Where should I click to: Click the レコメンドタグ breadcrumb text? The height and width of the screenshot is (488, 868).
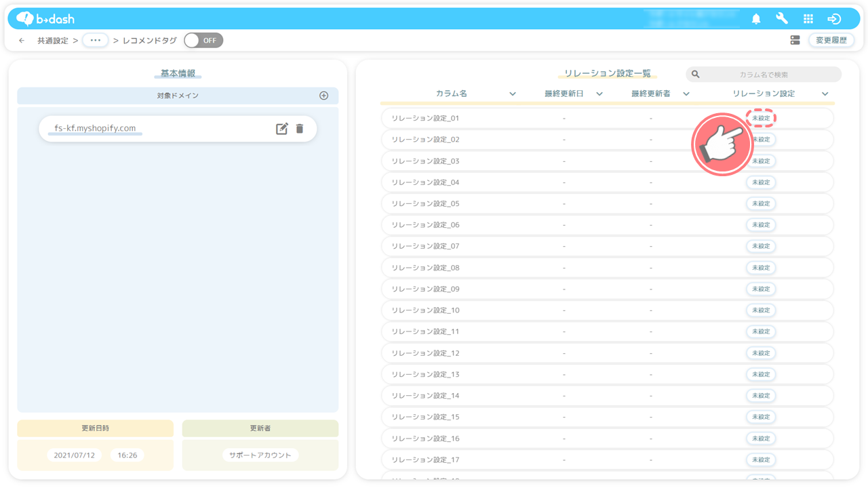click(x=150, y=41)
